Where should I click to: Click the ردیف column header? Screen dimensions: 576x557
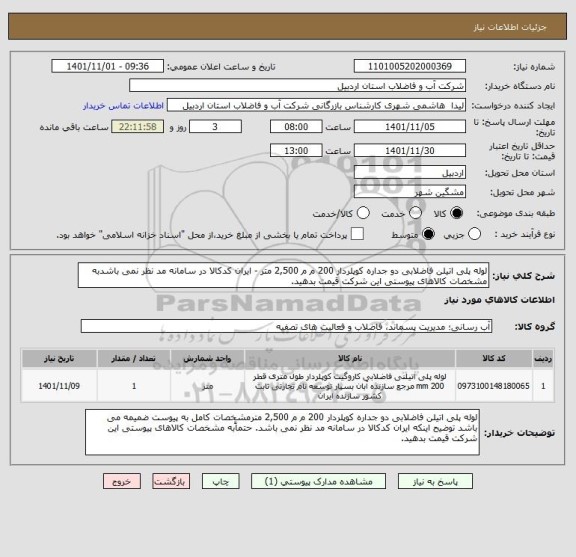(x=543, y=358)
